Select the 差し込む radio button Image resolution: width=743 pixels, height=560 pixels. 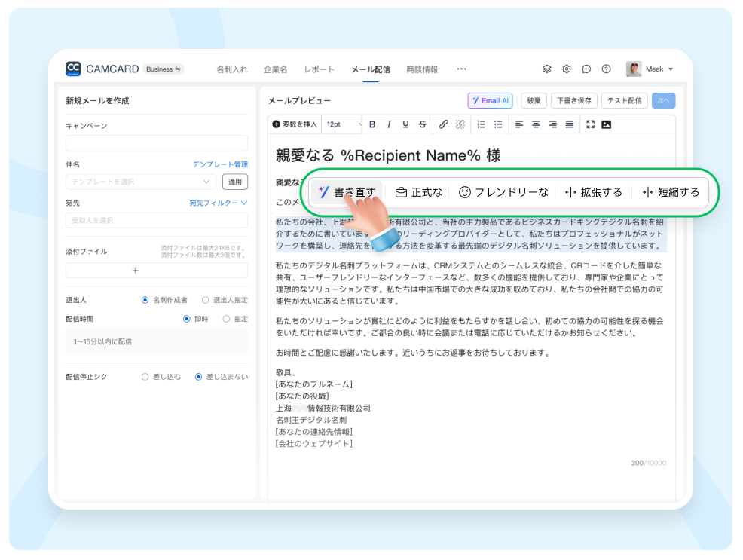(x=145, y=377)
